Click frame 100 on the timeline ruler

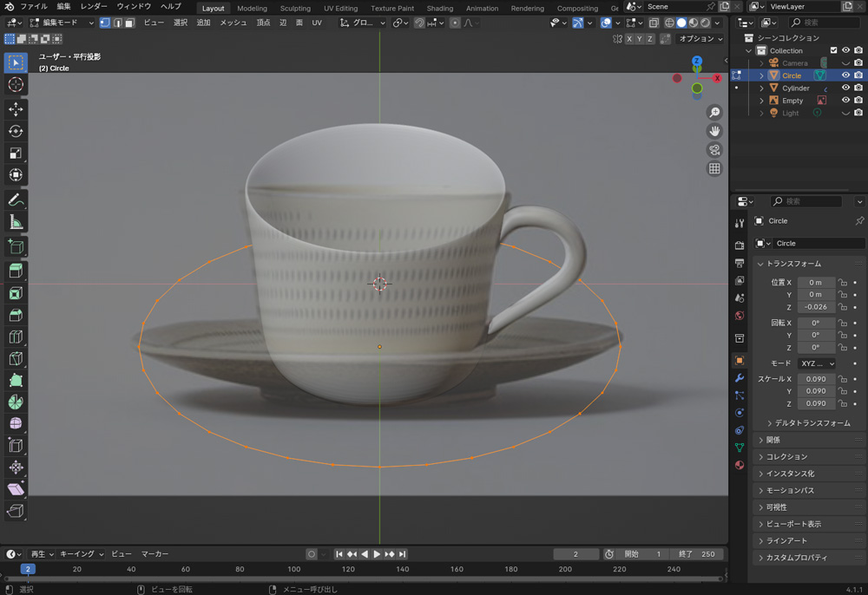293,570
